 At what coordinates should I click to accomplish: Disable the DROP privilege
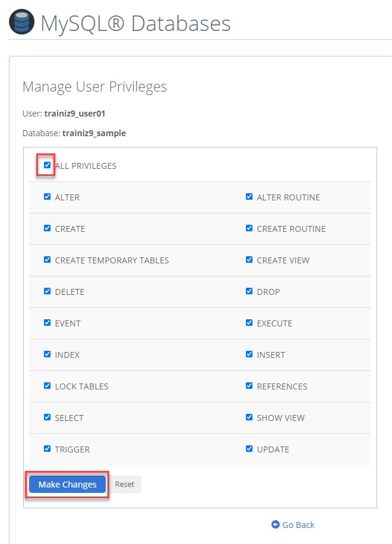click(x=249, y=291)
